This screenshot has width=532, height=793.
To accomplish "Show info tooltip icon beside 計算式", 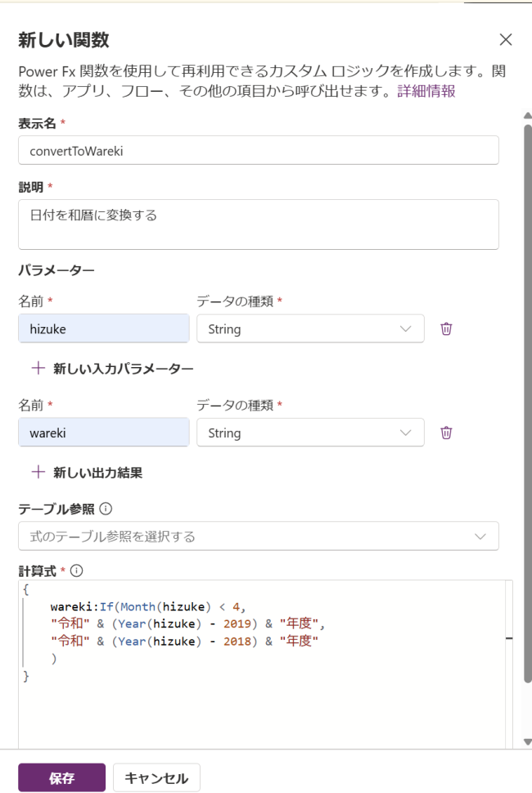I will 78,571.
